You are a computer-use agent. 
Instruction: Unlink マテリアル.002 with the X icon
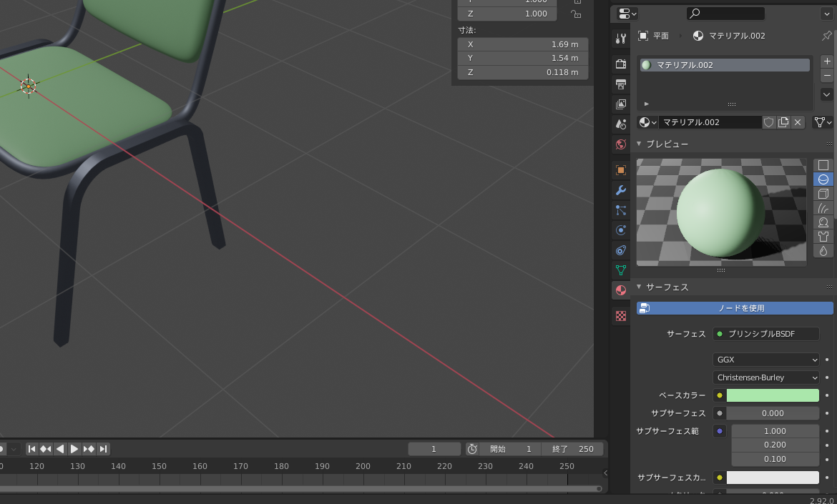(x=798, y=122)
